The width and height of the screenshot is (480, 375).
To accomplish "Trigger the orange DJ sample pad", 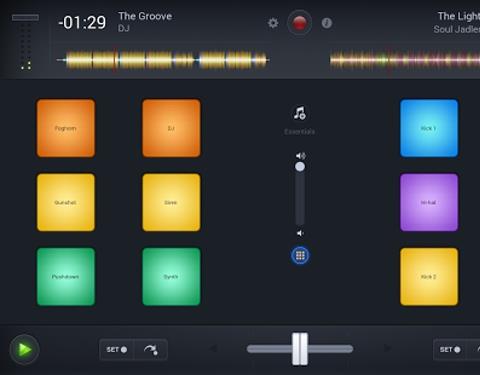I will point(171,128).
